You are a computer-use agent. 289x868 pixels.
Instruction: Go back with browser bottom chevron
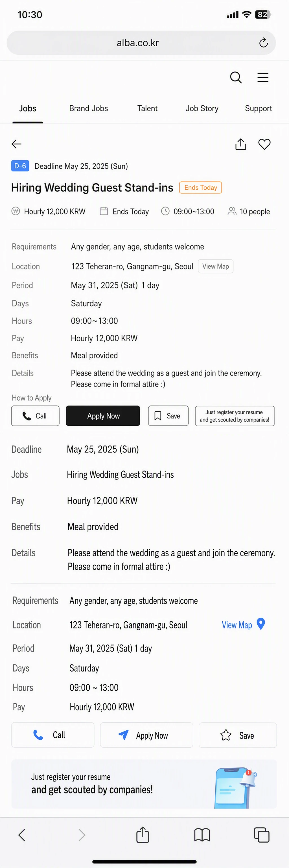pyautogui.click(x=22, y=835)
